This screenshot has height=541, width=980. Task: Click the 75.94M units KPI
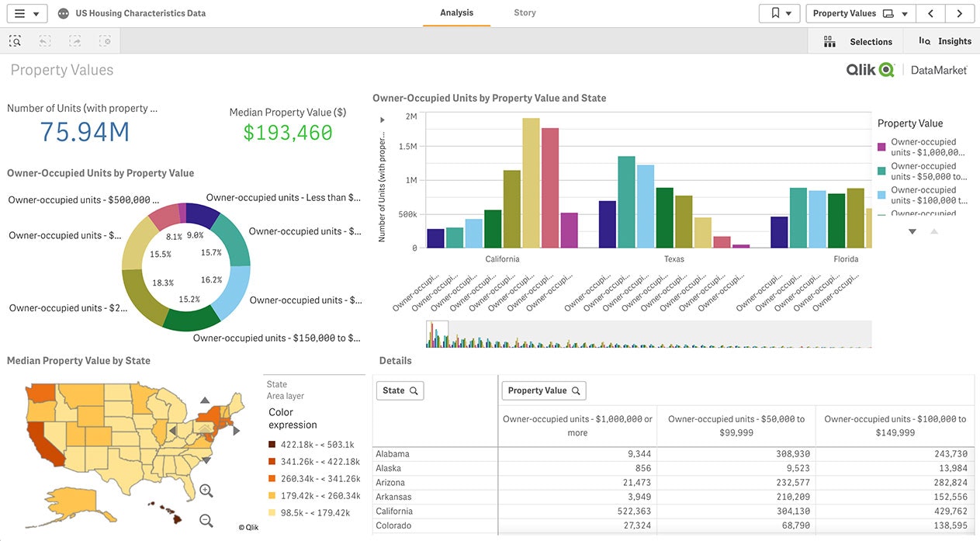pyautogui.click(x=85, y=132)
